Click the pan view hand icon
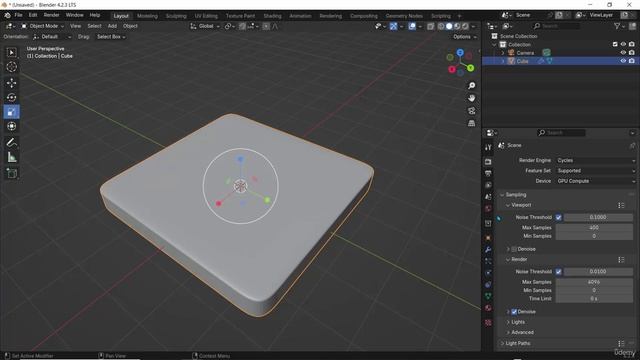Viewport: 640px width, 360px height. pyautogui.click(x=471, y=98)
